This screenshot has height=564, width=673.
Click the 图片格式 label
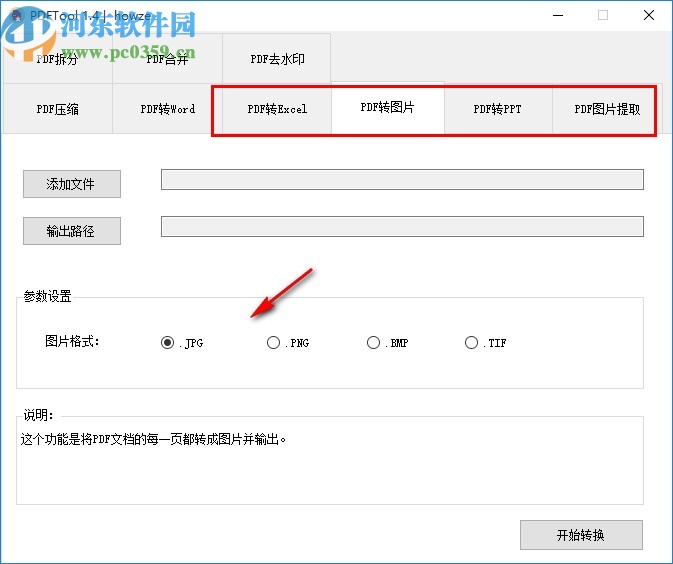(72, 341)
